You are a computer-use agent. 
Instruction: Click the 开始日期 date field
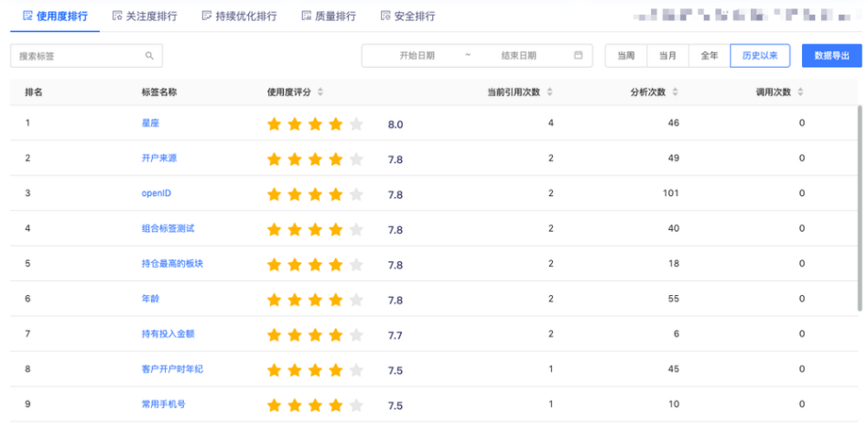pyautogui.click(x=418, y=56)
